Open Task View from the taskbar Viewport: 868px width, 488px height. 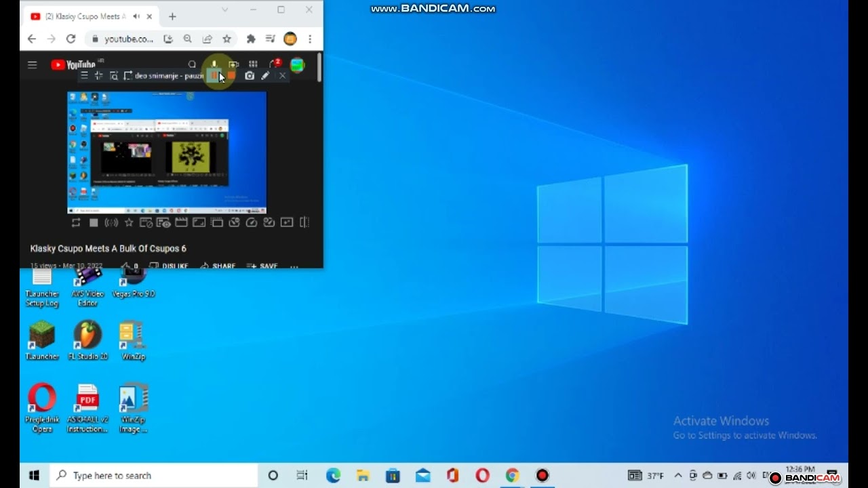[x=302, y=476]
